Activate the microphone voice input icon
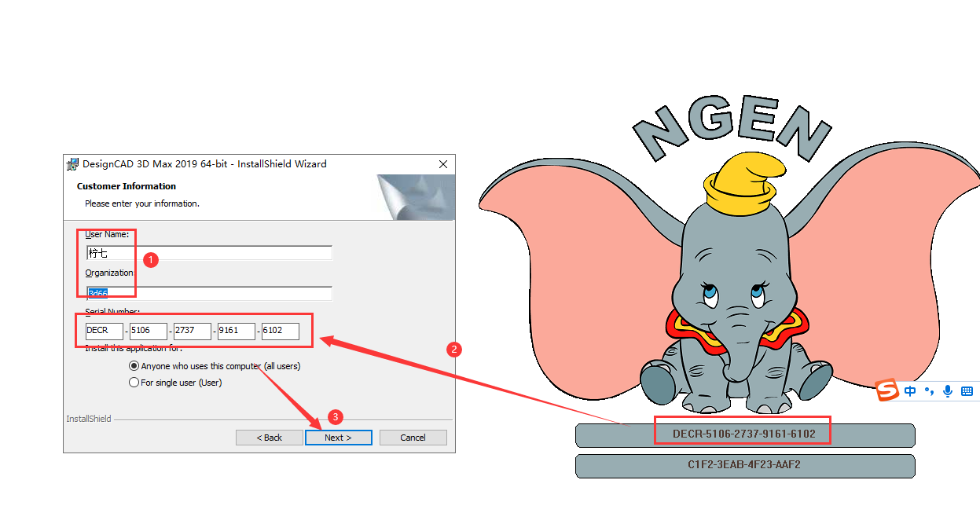Viewport: 980px width, 513px height. [x=948, y=391]
